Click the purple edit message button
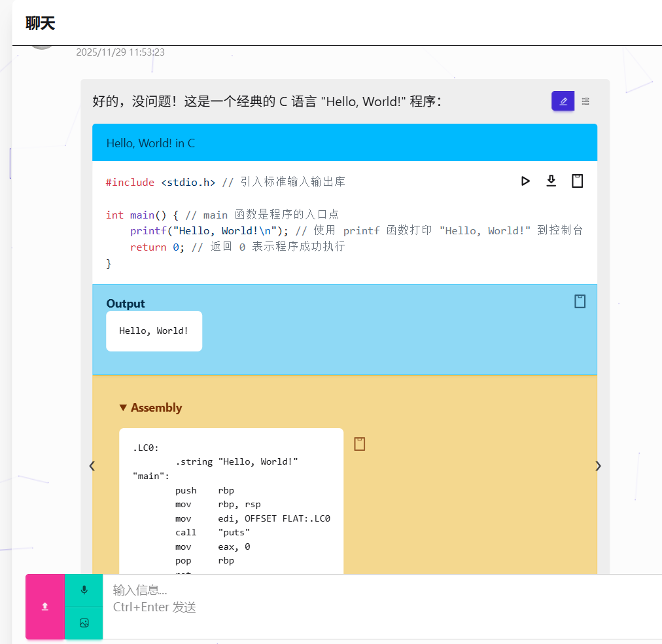Screen dimensions: 662x644 (563, 101)
